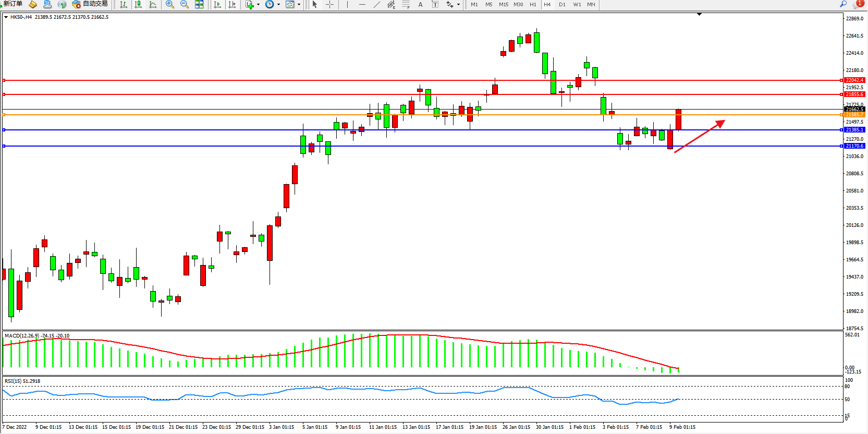Image resolution: width=868 pixels, height=434 pixels.
Task: Switch to the D1 timeframe
Action: (562, 5)
